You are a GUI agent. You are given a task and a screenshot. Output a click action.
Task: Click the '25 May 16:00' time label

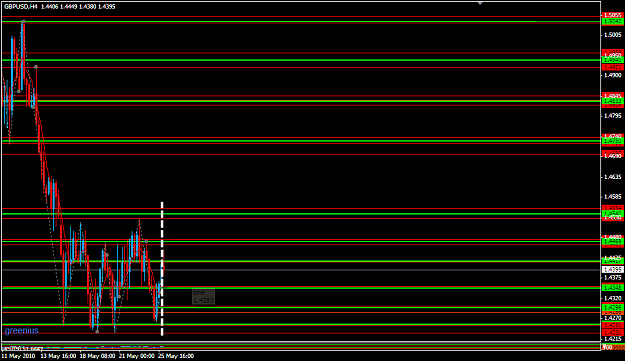pyautogui.click(x=176, y=356)
